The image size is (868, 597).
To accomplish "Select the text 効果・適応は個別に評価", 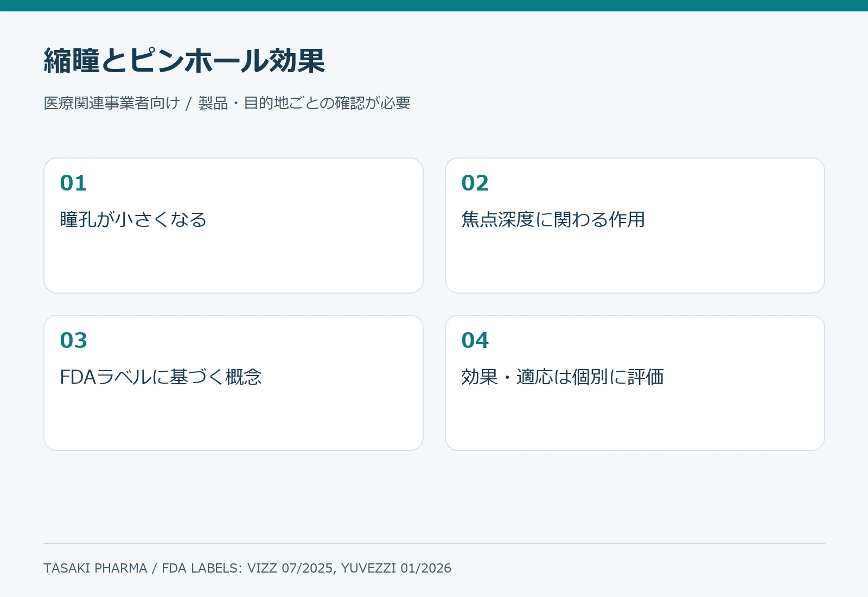I will tap(563, 377).
